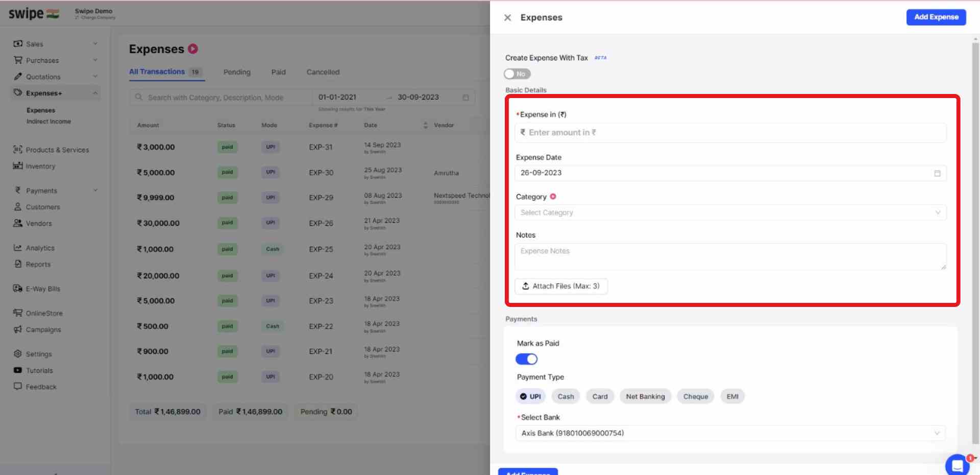
Task: Click the Swipe logo
Action: [34, 13]
